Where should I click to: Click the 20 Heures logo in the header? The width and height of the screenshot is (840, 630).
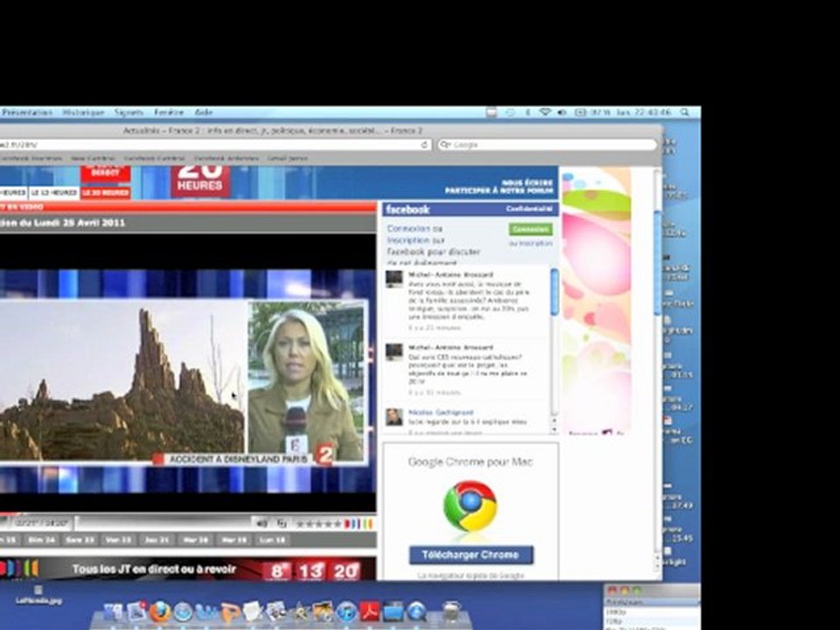200,181
